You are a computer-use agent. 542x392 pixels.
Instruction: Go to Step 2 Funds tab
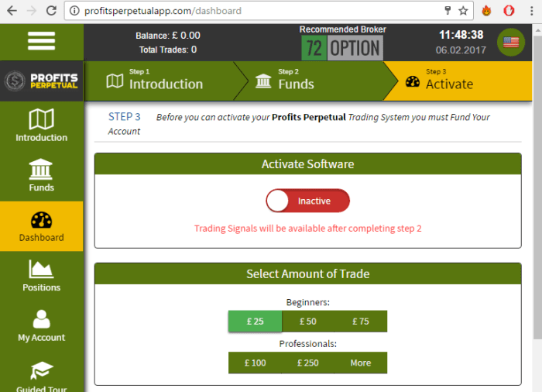(x=314, y=81)
